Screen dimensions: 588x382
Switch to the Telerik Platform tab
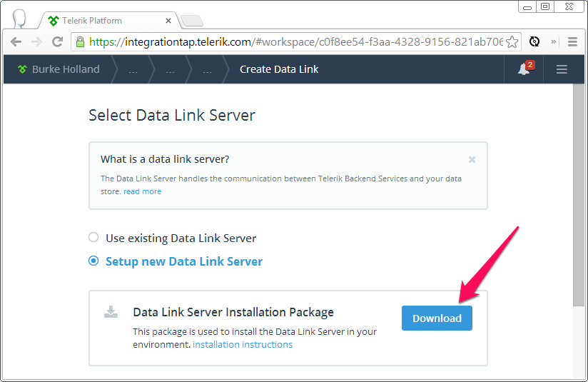(107, 20)
